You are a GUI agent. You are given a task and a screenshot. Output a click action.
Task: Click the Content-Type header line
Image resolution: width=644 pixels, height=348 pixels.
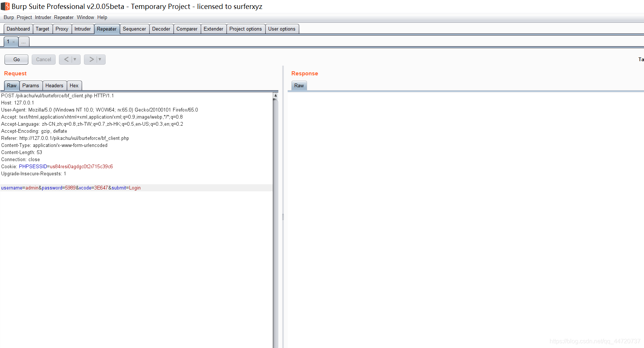[54, 145]
